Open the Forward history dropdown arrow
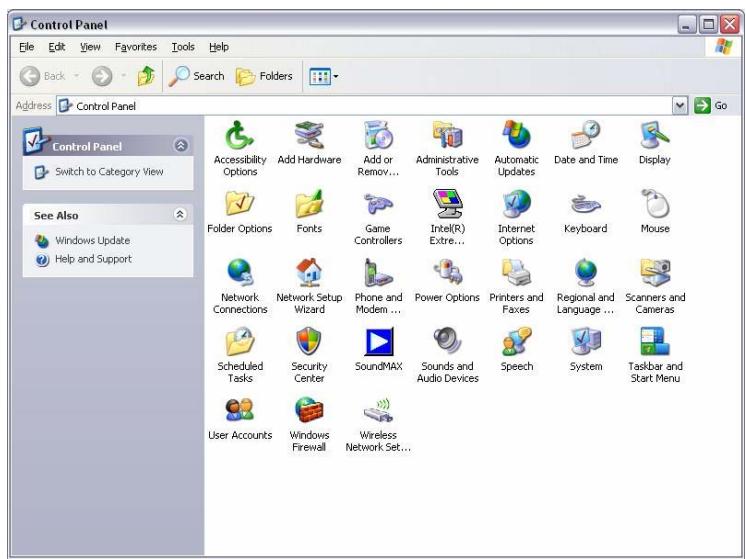Viewport: 746px width, 559px height. point(123,76)
